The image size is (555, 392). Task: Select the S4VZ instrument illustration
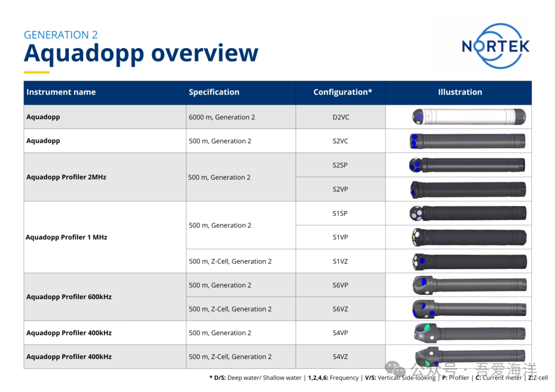(x=469, y=357)
